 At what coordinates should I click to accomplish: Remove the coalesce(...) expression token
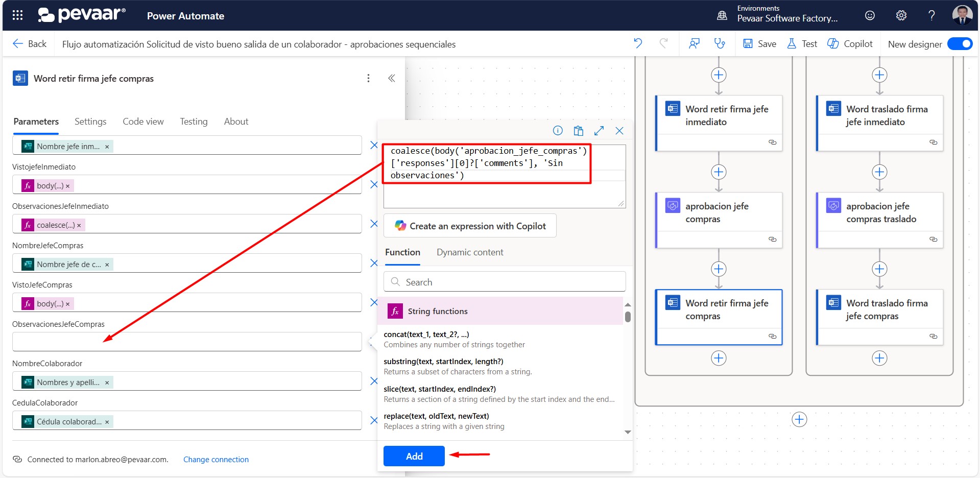tap(79, 225)
